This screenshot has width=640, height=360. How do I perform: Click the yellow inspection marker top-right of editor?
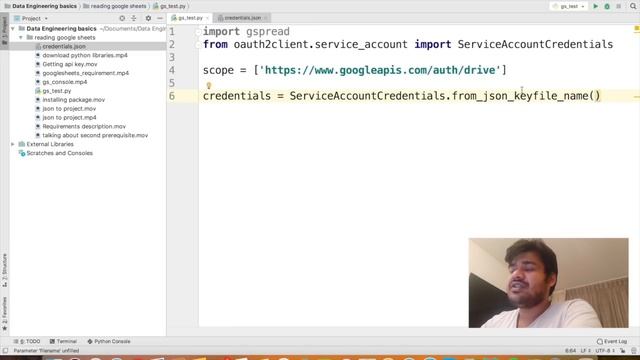tap(636, 29)
